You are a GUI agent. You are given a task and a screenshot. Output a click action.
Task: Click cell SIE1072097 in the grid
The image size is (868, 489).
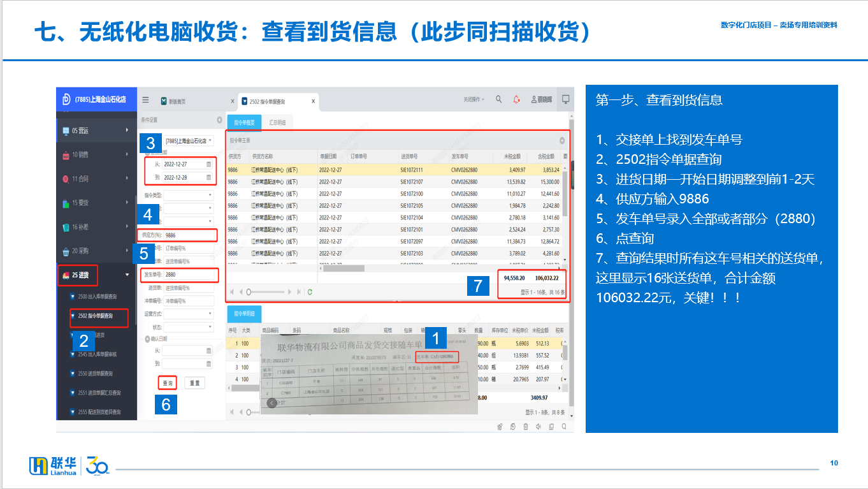[412, 242]
